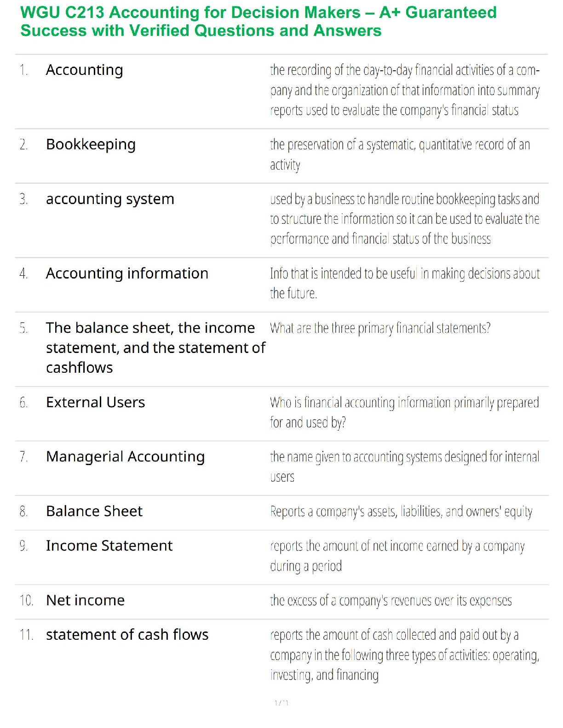
Task: Select the "accounting system" term
Action: tap(110, 199)
